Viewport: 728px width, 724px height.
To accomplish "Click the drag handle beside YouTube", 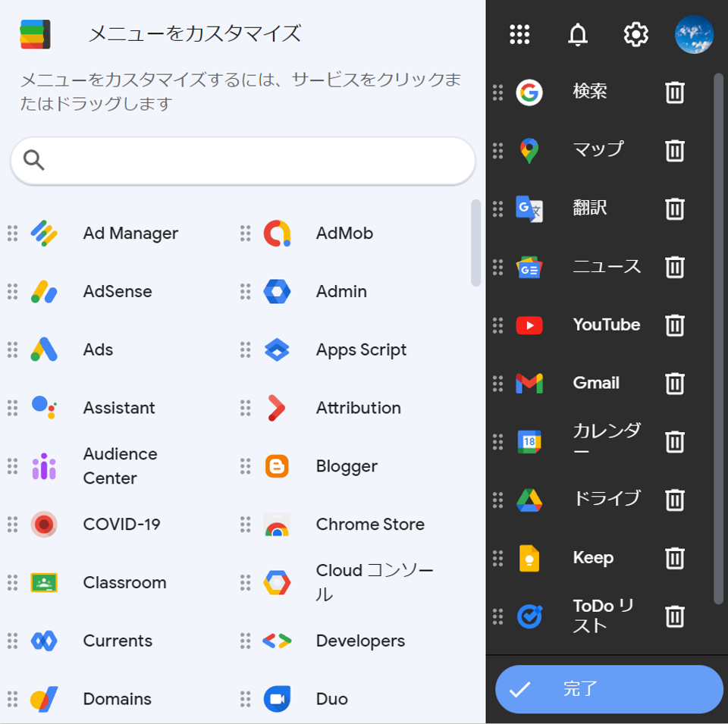I will click(497, 325).
